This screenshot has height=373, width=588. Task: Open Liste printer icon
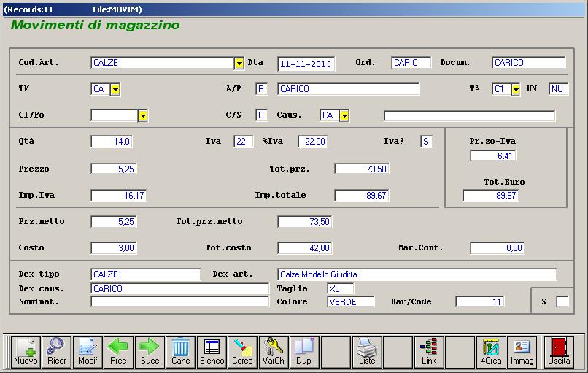tap(367, 352)
